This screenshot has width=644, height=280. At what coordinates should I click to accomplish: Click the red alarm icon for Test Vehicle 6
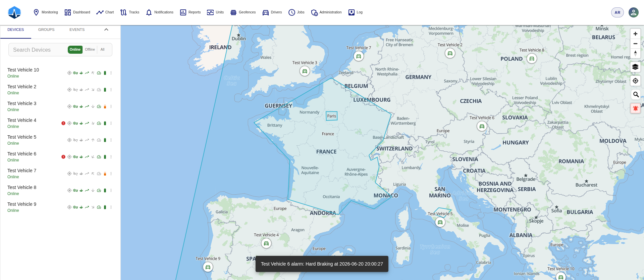(63, 157)
